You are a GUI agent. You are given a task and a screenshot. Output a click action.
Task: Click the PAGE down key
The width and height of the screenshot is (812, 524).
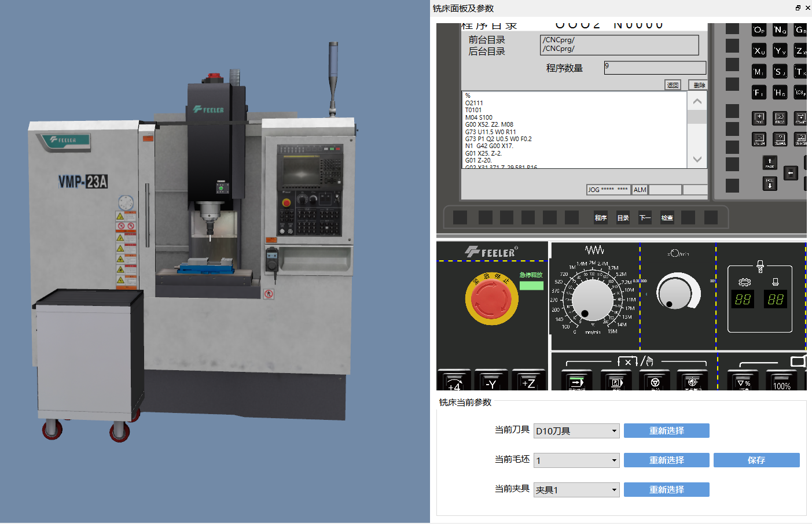tap(770, 183)
